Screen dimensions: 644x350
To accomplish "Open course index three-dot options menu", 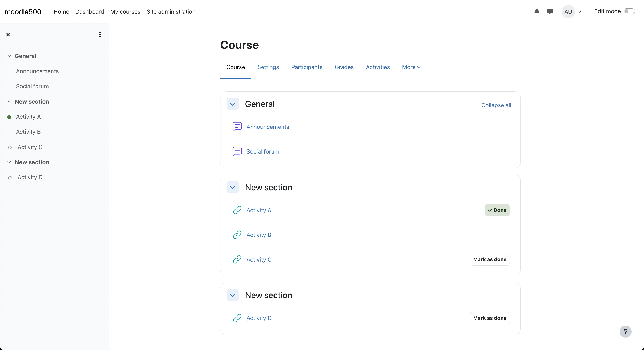I will tap(100, 34).
